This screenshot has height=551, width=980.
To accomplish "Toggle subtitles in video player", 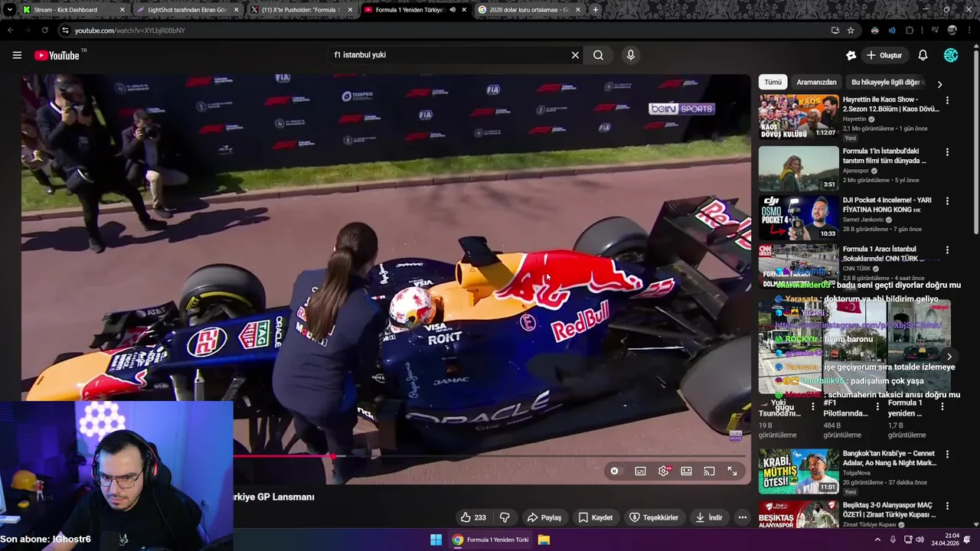I will click(x=640, y=471).
